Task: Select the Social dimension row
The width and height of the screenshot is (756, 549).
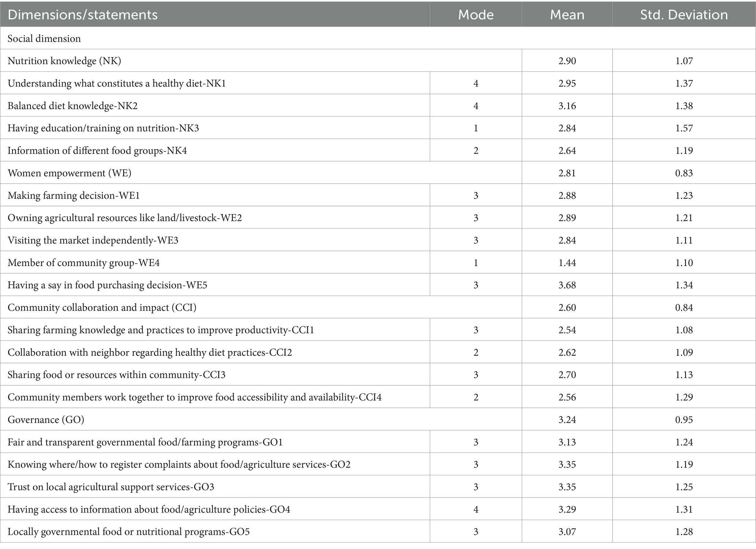Action: pos(378,38)
